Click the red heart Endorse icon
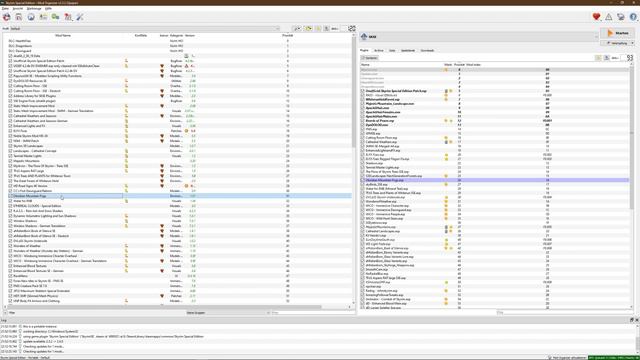Screen dimensions: 640x360 coord(596,17)
